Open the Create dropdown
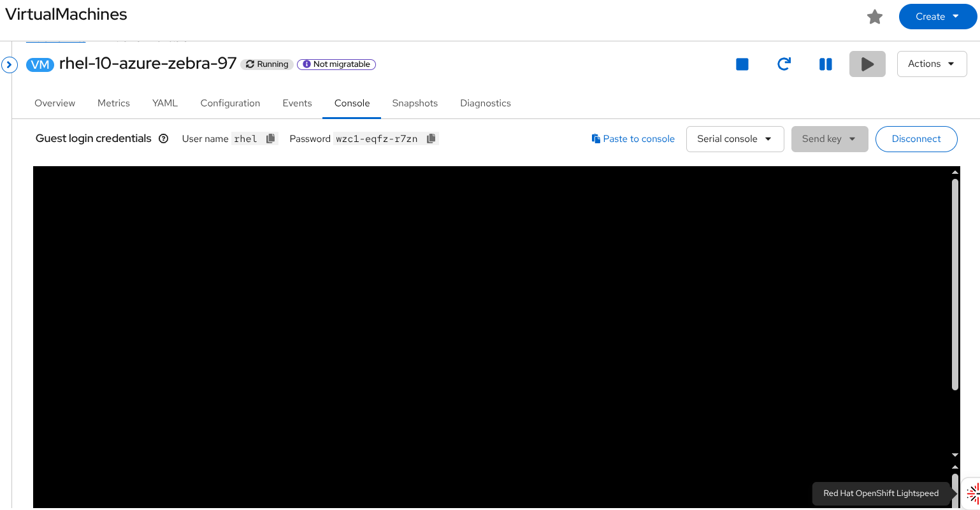 [938, 17]
